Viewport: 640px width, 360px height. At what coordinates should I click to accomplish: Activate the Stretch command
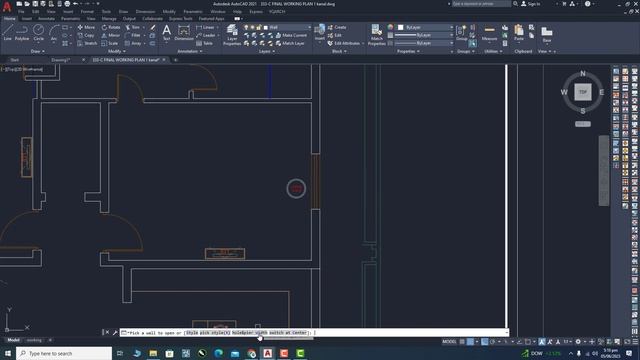(87, 43)
